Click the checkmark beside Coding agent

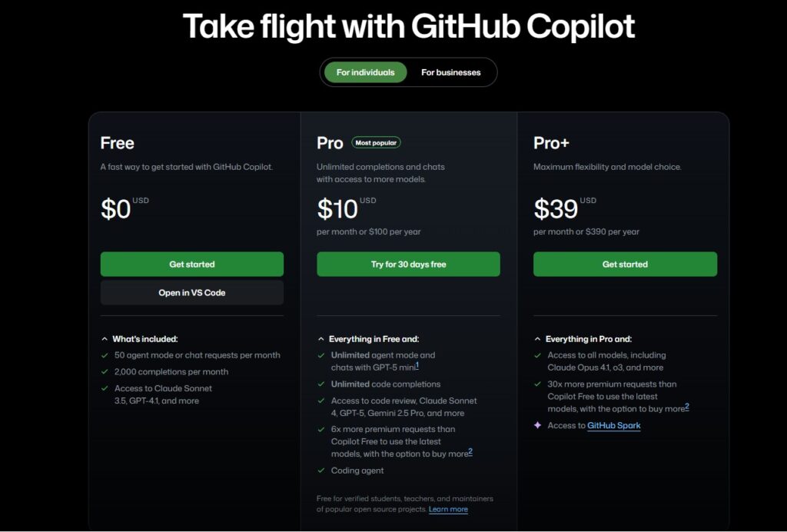coord(320,470)
